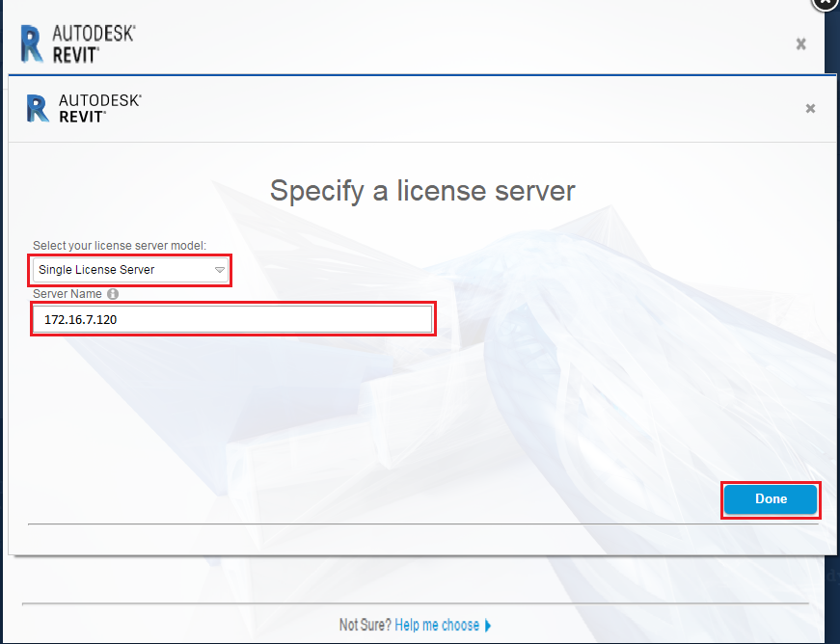Close the background Revit window
This screenshot has height=644, width=840.
pyautogui.click(x=800, y=43)
